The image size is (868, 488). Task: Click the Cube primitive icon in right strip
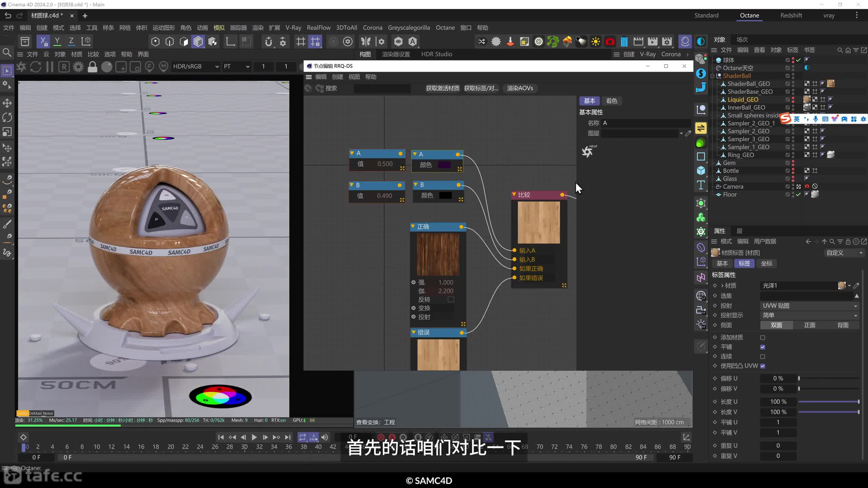(x=701, y=170)
